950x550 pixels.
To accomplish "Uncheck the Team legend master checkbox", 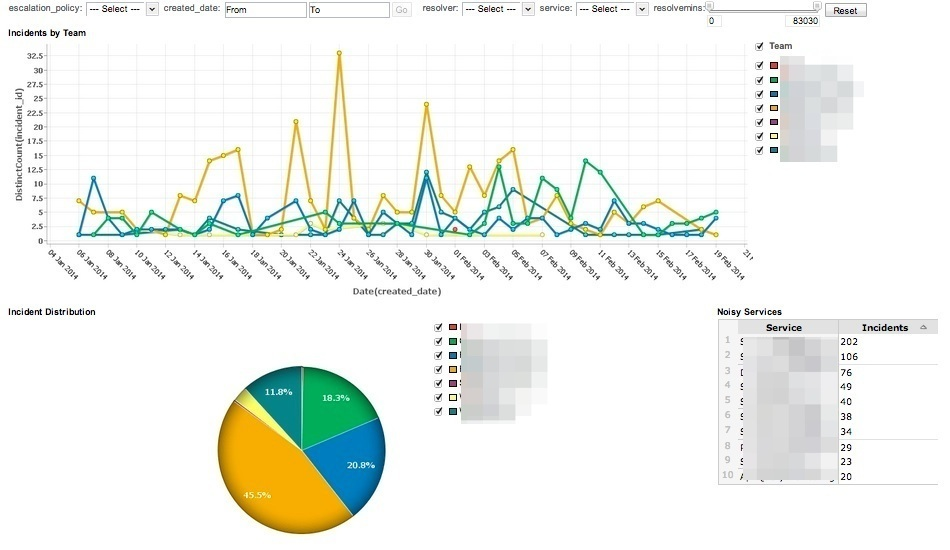I will [x=760, y=46].
